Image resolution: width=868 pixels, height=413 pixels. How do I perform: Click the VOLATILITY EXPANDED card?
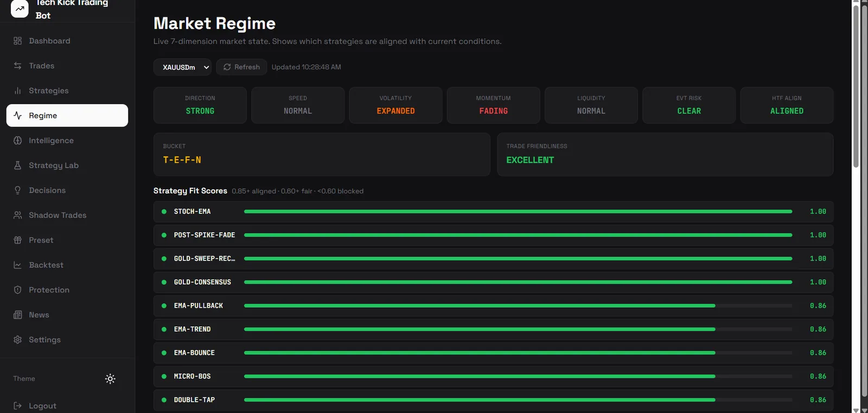pos(395,105)
